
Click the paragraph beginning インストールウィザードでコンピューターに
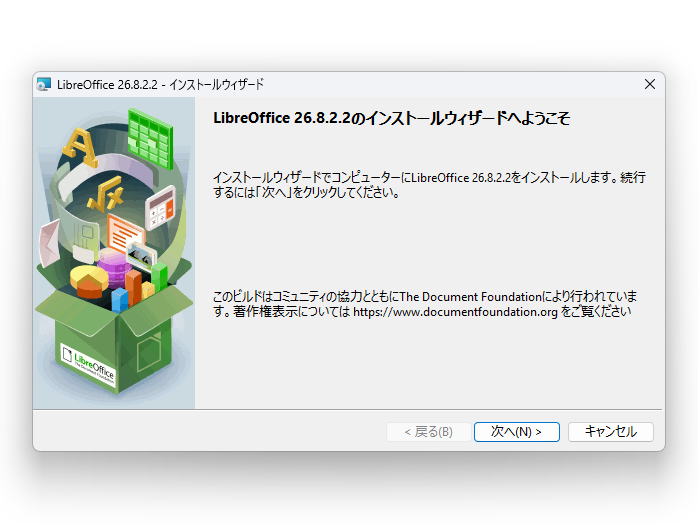[429, 185]
